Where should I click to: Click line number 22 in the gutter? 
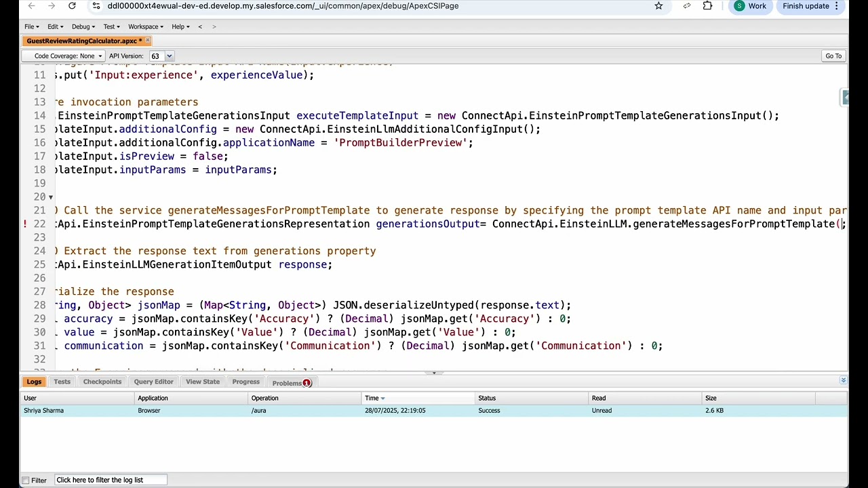pos(39,224)
